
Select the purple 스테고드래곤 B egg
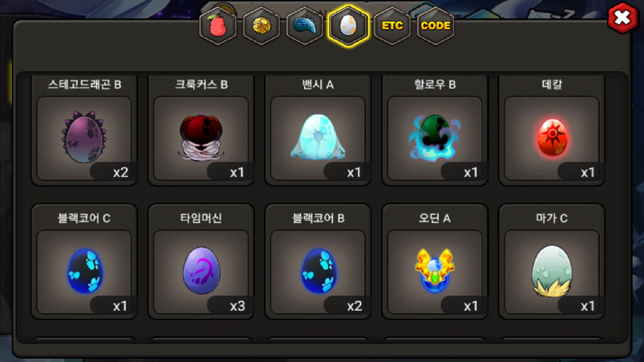[84, 138]
